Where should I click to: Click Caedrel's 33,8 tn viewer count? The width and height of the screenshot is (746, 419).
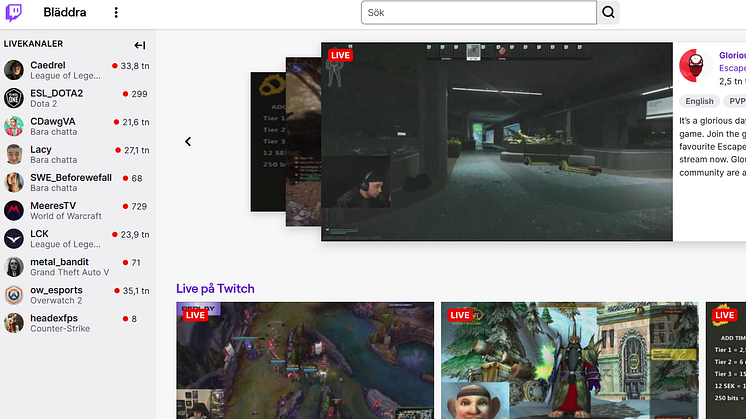click(x=131, y=66)
